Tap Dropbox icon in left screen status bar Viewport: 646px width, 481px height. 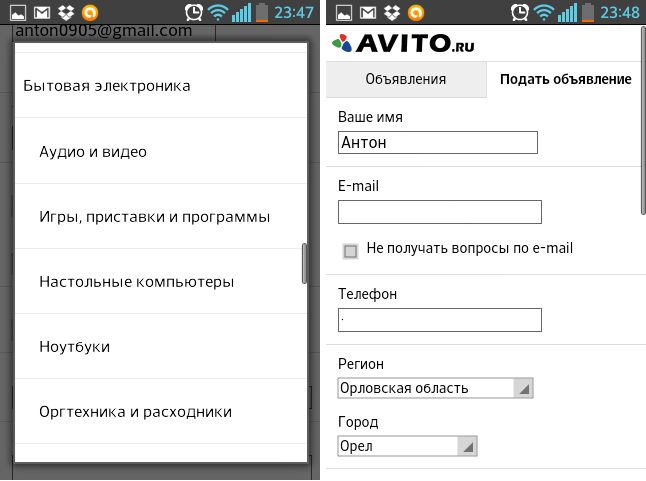[66, 13]
